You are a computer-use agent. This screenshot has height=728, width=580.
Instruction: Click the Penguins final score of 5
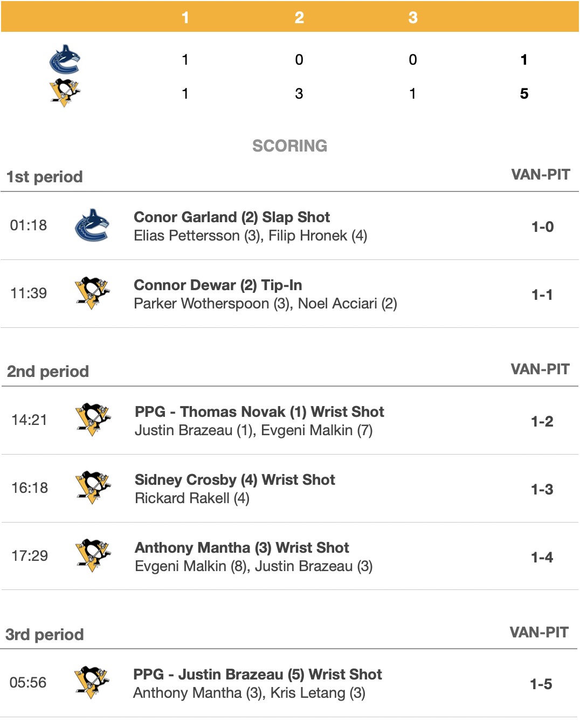pyautogui.click(x=524, y=94)
